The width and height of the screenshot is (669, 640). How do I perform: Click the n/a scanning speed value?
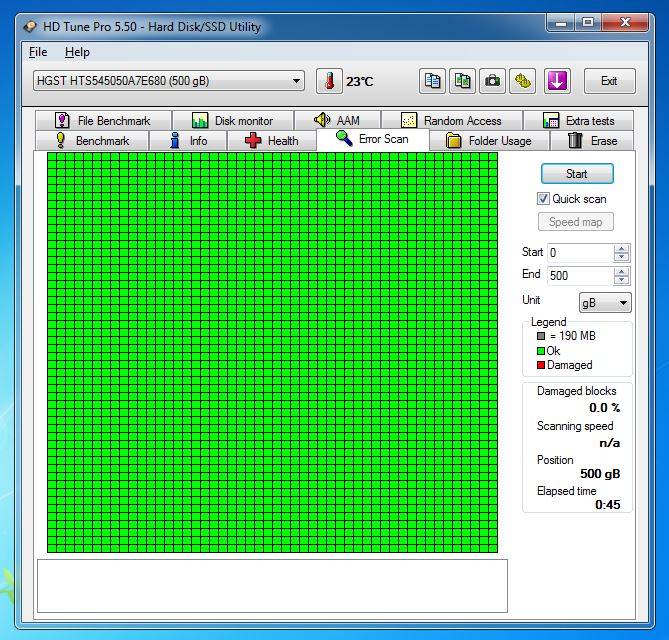point(610,443)
